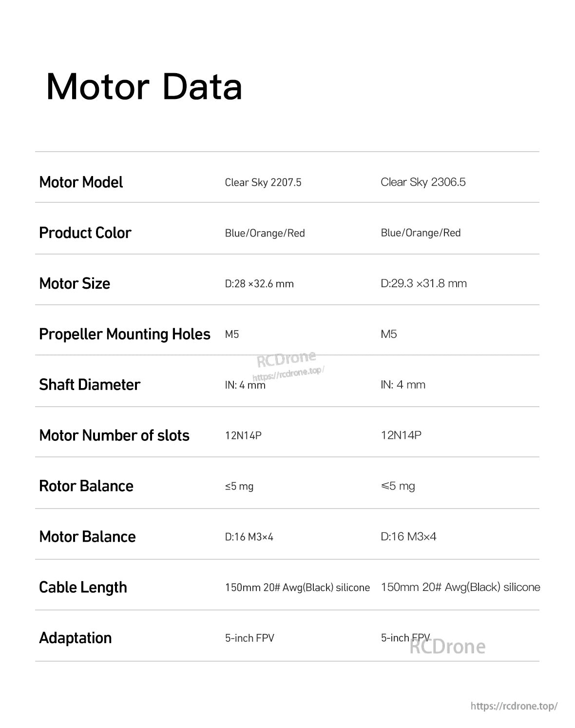Click the Motor Size row label
This screenshot has height=728, width=575.
point(75,283)
